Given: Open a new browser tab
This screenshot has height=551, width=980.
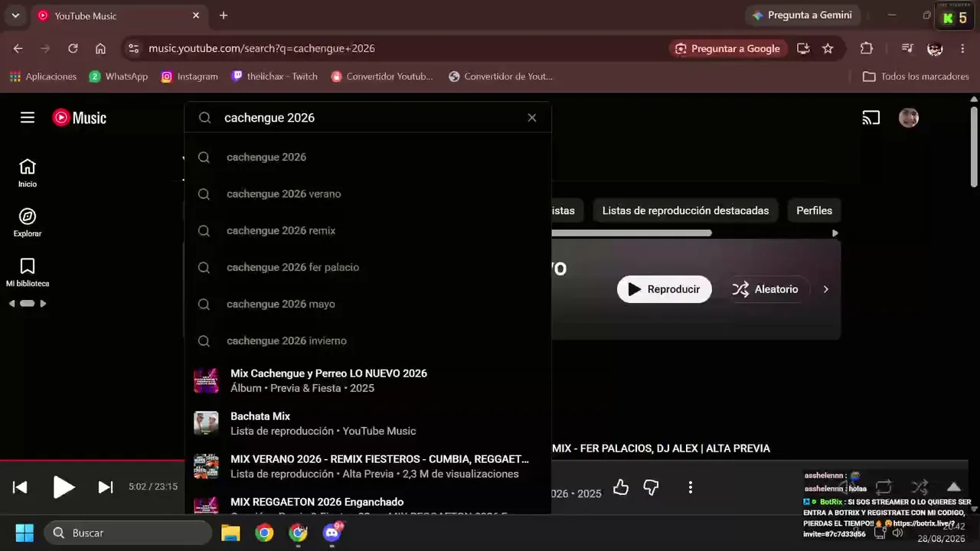Looking at the screenshot, I should point(224,15).
